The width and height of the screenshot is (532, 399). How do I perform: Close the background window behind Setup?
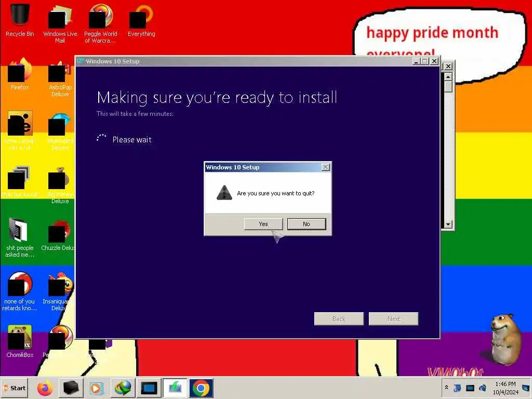click(x=448, y=66)
